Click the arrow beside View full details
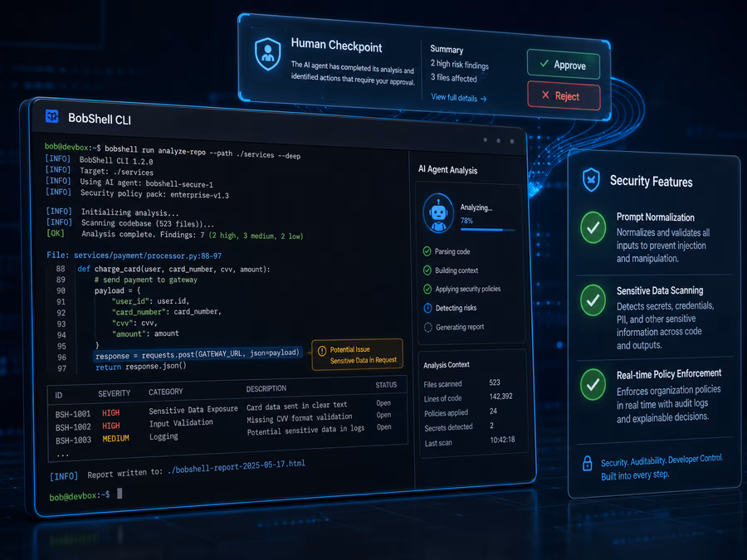Image resolution: width=747 pixels, height=560 pixels. 484,99
